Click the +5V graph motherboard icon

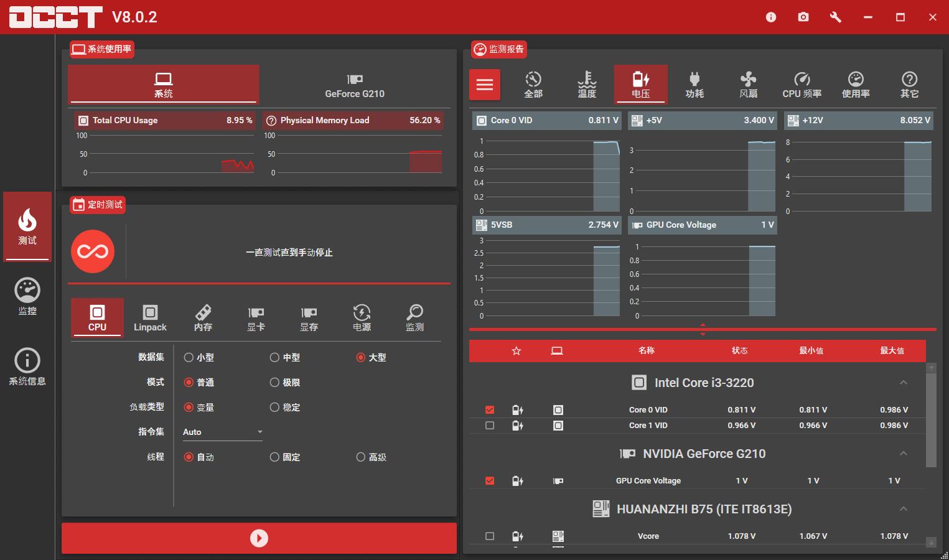coord(637,121)
